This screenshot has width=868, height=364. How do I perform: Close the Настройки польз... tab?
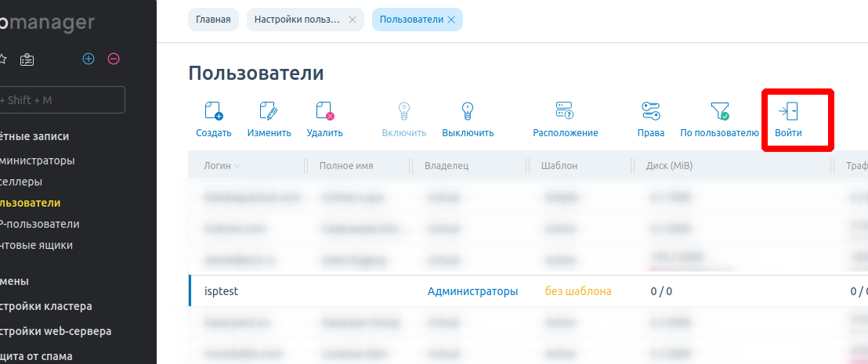point(352,20)
